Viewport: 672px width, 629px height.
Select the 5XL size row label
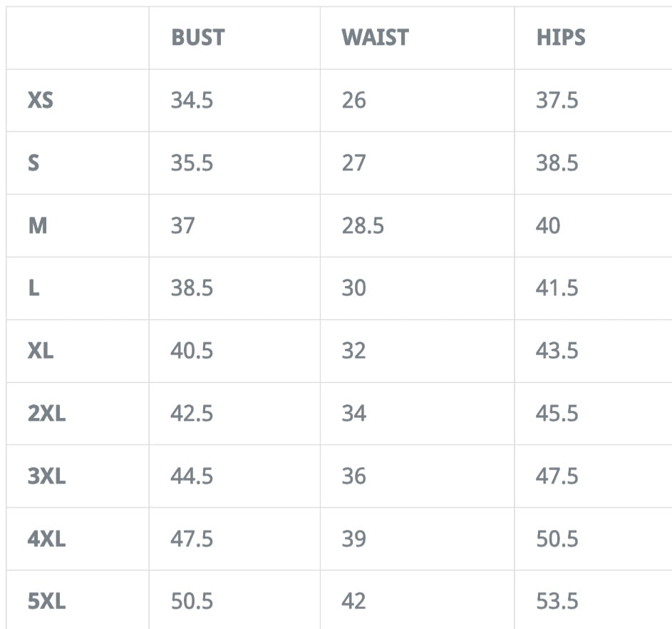pyautogui.click(x=46, y=602)
